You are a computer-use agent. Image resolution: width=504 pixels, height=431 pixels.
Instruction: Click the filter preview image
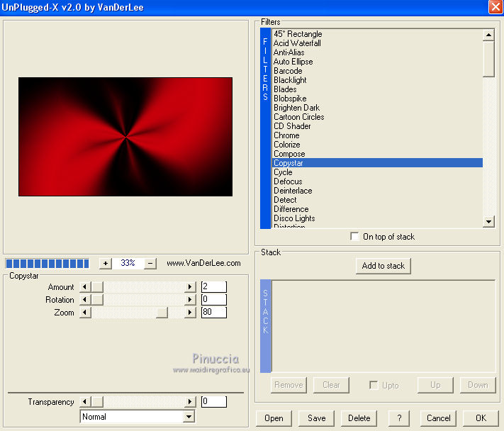pos(125,137)
